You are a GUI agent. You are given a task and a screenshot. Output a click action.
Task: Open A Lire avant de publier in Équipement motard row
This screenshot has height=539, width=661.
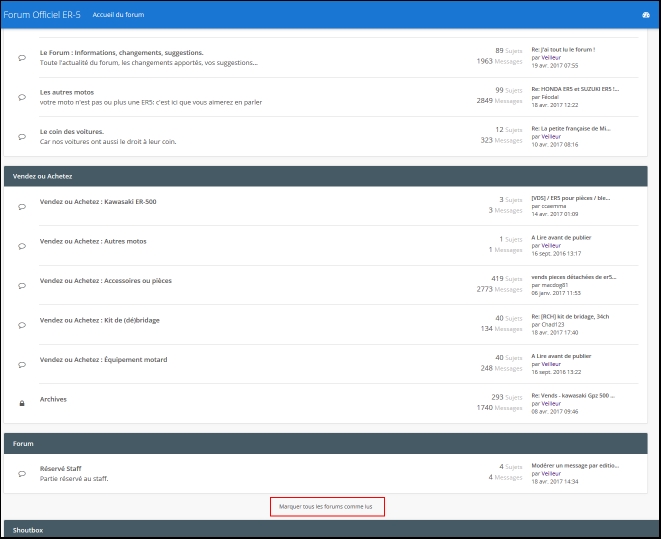(561, 356)
